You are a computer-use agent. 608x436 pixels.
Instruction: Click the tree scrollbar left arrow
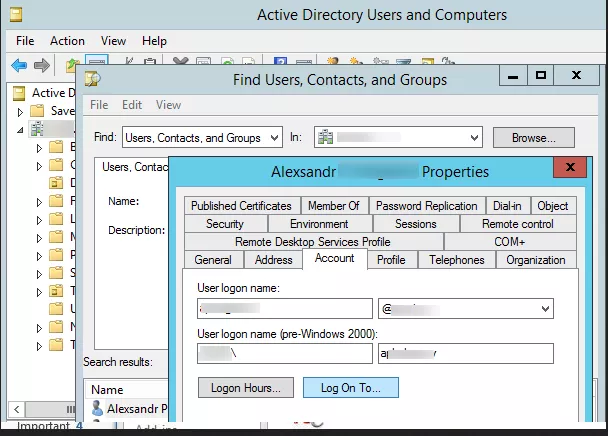(16, 409)
